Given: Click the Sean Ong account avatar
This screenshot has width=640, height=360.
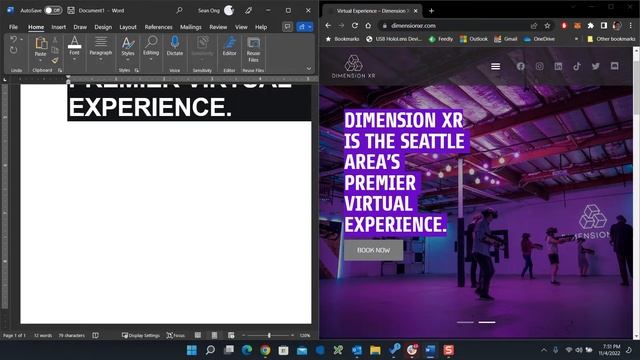Looking at the screenshot, I should [x=229, y=10].
